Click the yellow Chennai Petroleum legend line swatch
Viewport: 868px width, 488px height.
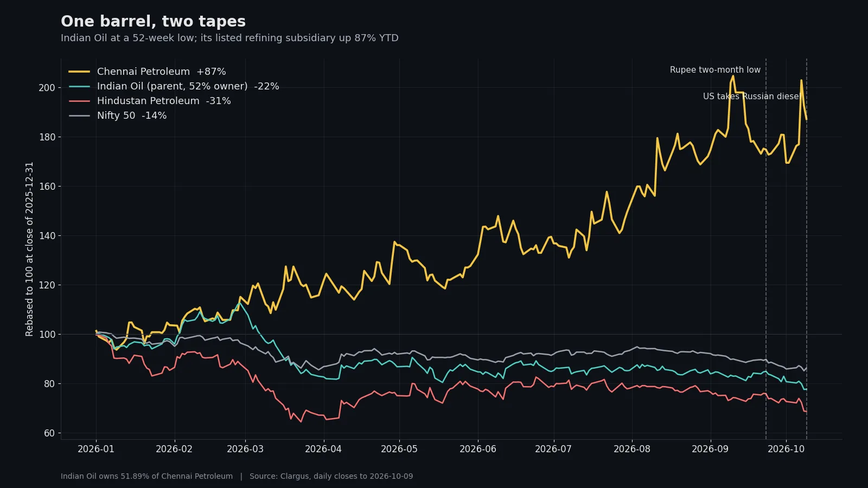79,72
